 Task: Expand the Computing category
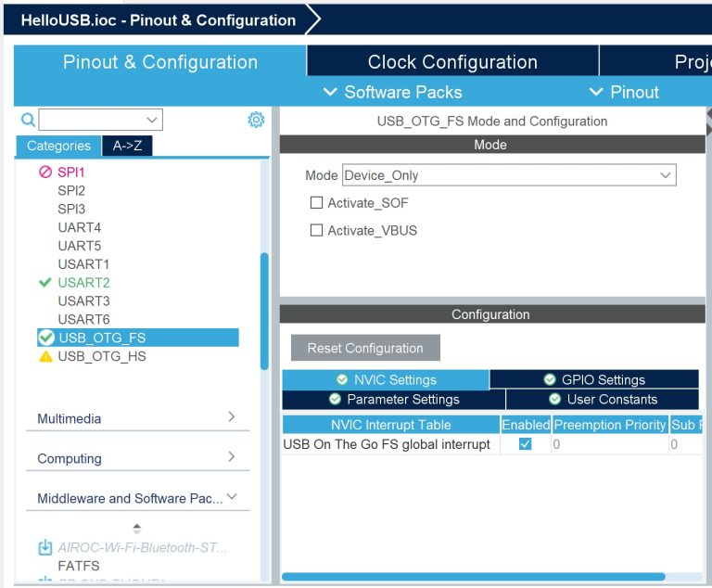click(137, 458)
